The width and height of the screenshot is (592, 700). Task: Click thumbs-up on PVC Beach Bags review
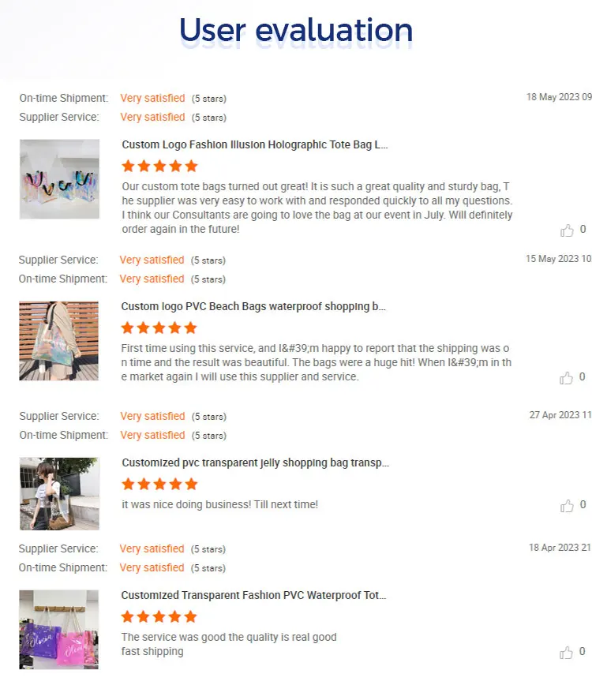click(566, 378)
